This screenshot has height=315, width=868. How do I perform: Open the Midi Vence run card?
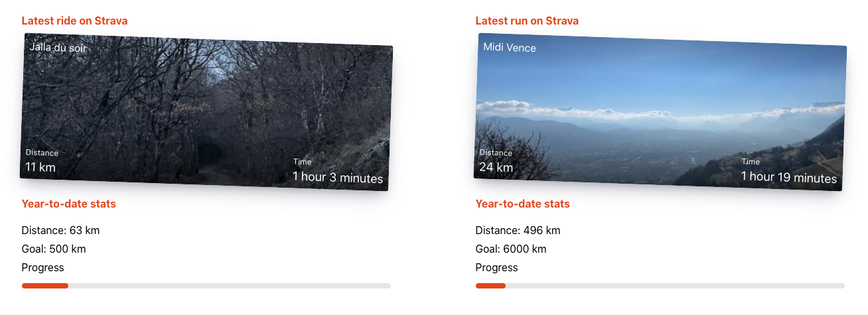pos(660,112)
